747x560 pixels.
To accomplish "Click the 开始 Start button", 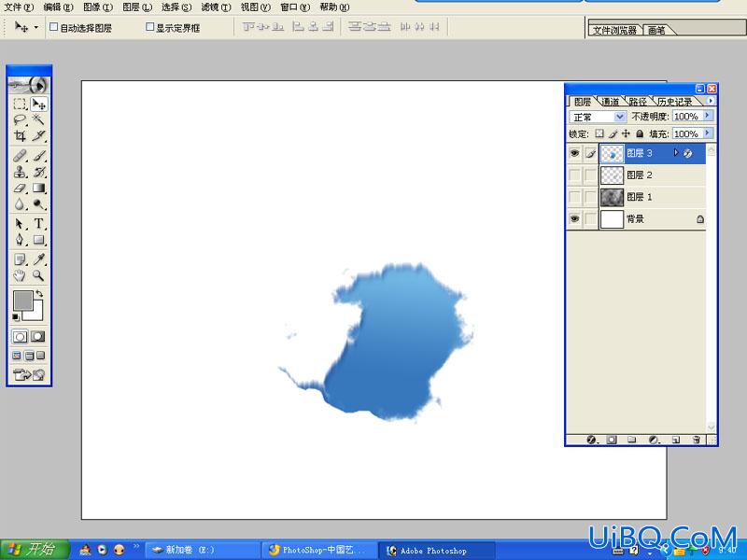I will (35, 550).
